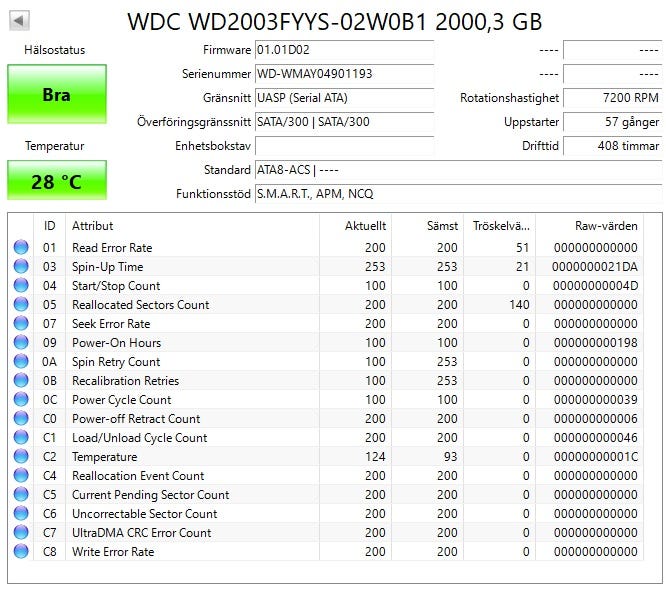Image resolution: width=666 pixels, height=589 pixels.
Task: Click the blue status dot for Current Pending Sector Count
Action: click(x=21, y=494)
